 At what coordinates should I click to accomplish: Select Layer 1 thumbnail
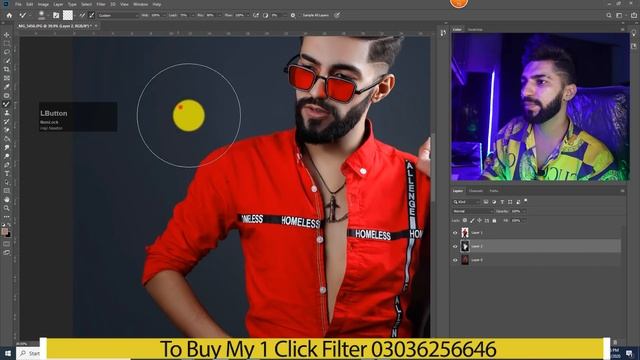pyautogui.click(x=465, y=233)
